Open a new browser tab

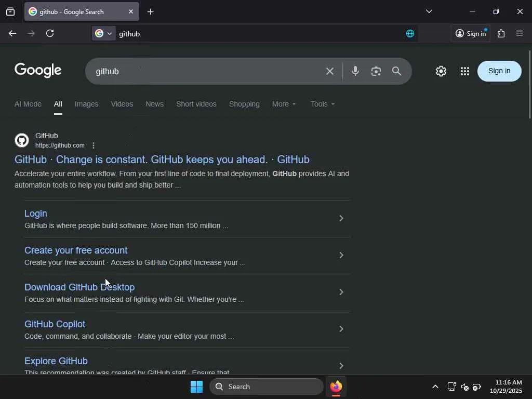(150, 12)
